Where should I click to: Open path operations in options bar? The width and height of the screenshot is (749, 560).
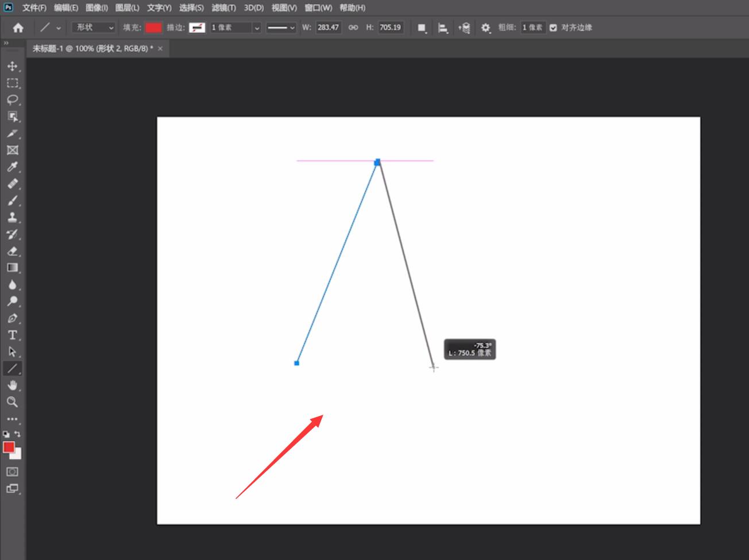422,28
